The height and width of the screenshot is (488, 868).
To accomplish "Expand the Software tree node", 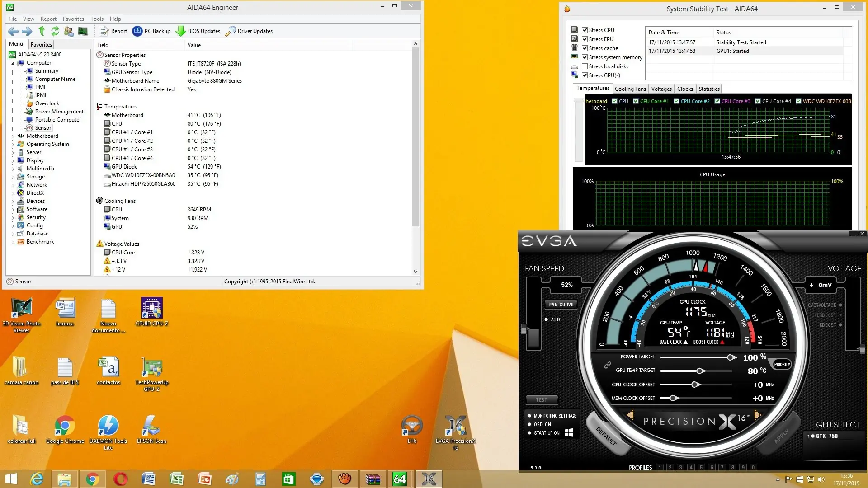I will pyautogui.click(x=13, y=210).
